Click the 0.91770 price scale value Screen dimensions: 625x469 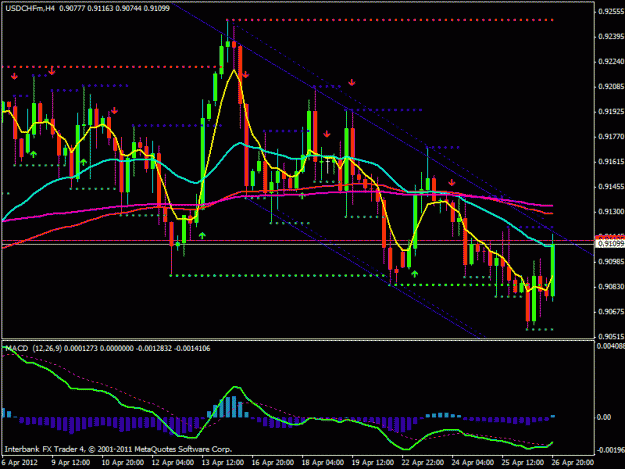pos(611,137)
